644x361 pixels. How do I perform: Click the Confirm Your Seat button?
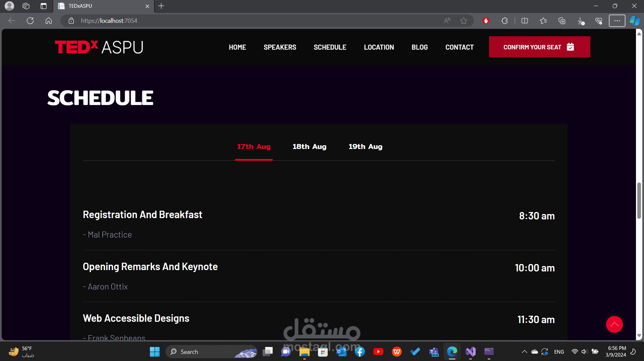539,47
